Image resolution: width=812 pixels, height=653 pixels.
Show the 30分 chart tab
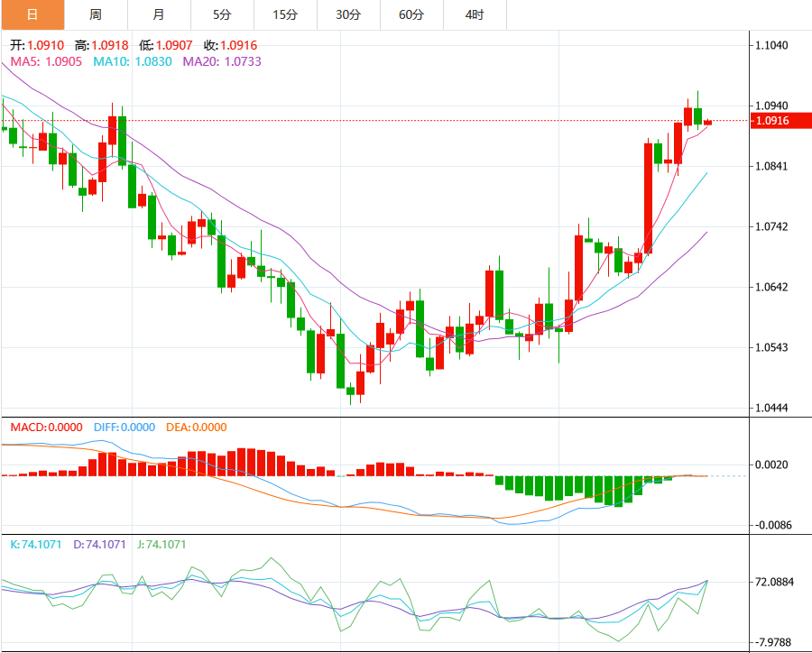click(348, 14)
